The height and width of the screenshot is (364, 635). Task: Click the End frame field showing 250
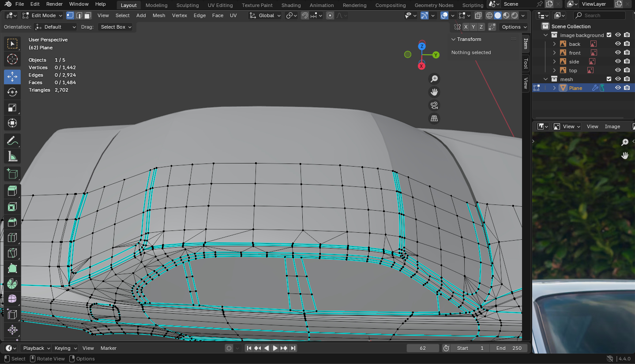(x=509, y=348)
